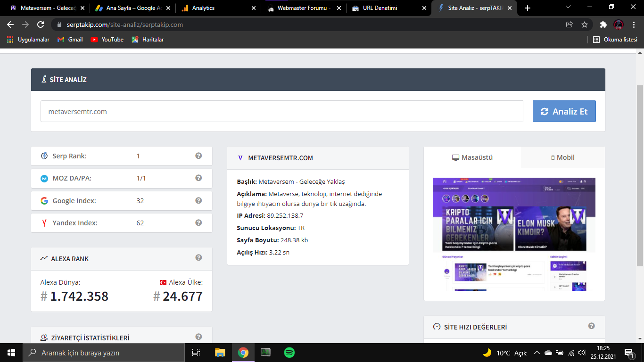The width and height of the screenshot is (644, 362).
Task: Open the green monitor app on taskbar
Action: click(266, 353)
